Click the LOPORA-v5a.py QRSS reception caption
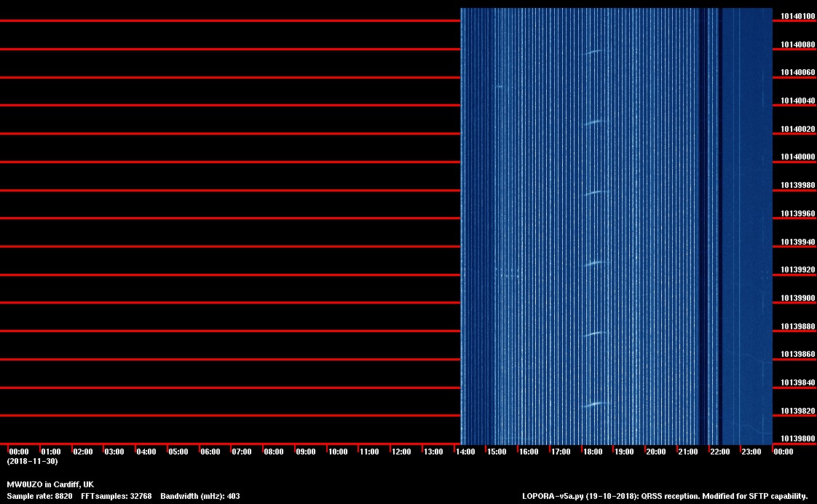 point(665,496)
